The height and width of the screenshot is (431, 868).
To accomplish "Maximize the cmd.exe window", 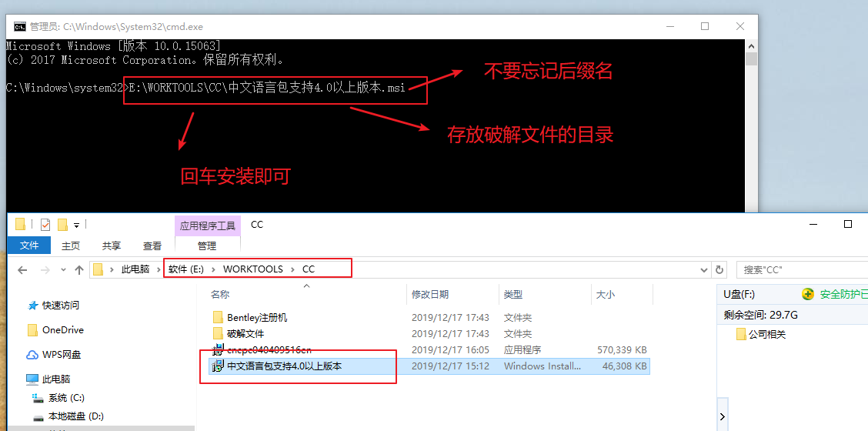I will point(705,26).
